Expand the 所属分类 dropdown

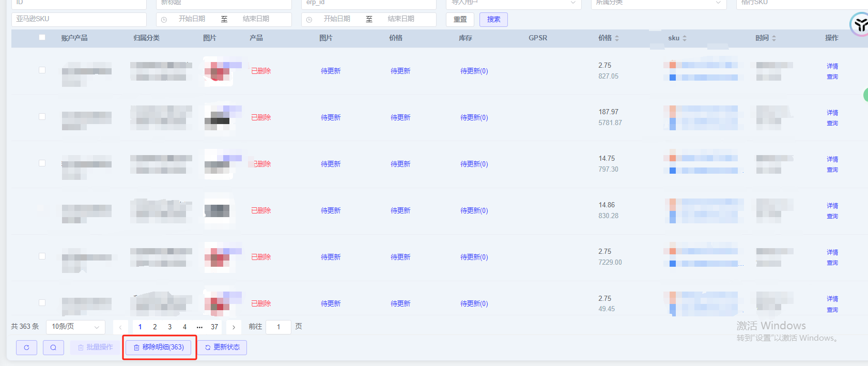point(658,3)
